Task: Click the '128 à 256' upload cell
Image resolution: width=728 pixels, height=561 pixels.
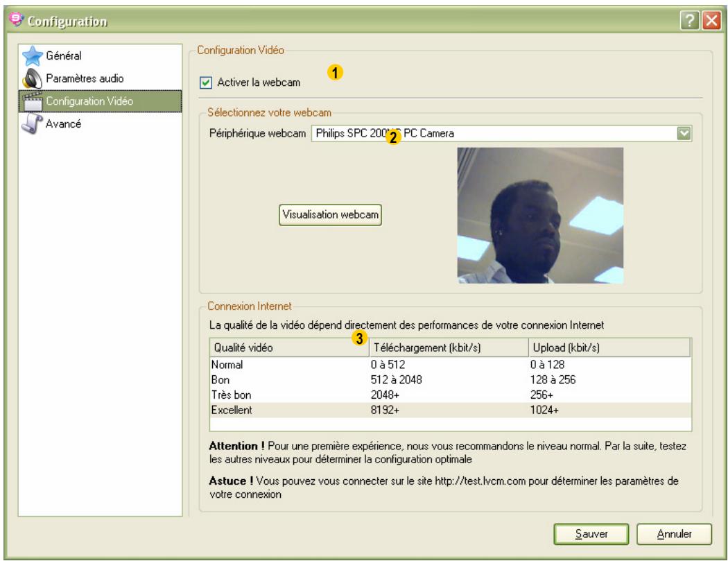Action: coord(553,380)
